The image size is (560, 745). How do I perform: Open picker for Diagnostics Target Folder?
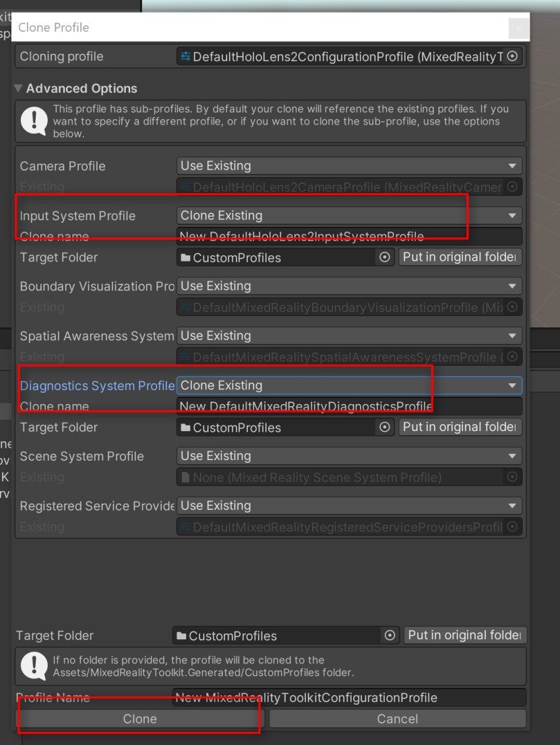coord(385,427)
